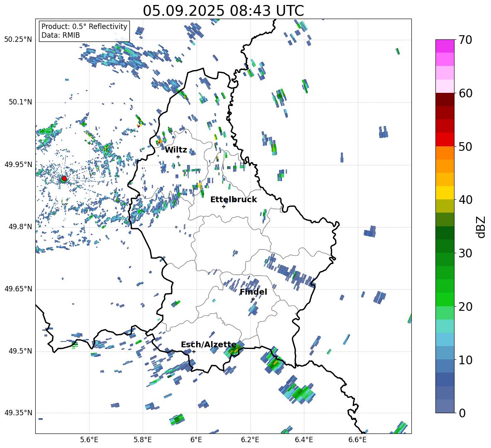
Task: Click the 0 value on the colorbar
Action: [x=462, y=413]
